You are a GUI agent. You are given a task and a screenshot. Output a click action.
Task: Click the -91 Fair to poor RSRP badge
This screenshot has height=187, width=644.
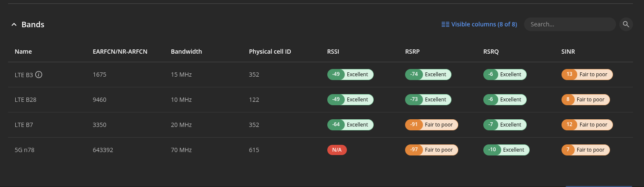pyautogui.click(x=432, y=125)
